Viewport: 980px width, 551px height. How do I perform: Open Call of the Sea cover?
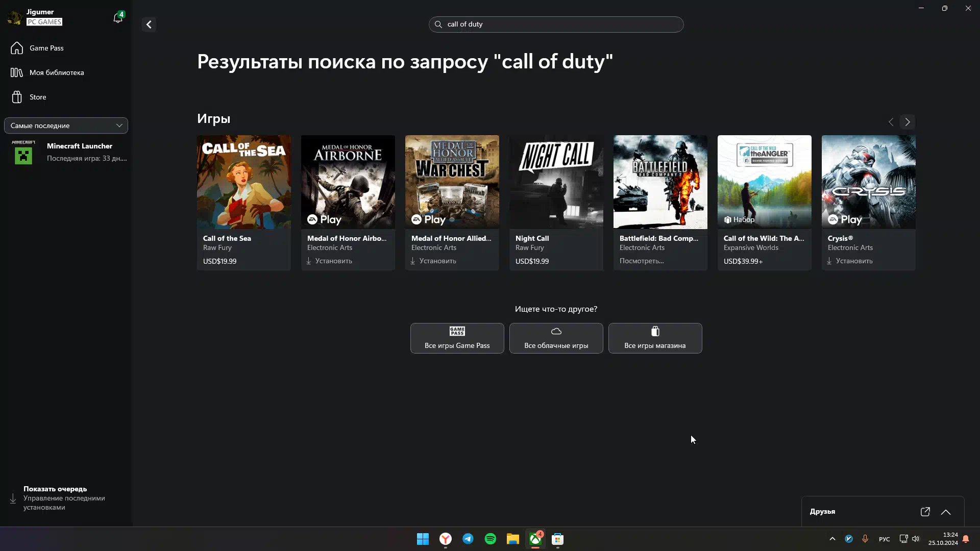(244, 182)
